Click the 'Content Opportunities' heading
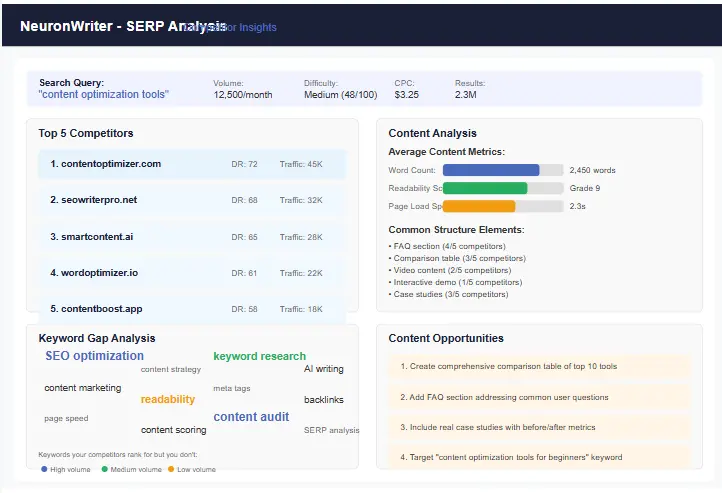The height and width of the screenshot is (493, 722). pyautogui.click(x=446, y=338)
